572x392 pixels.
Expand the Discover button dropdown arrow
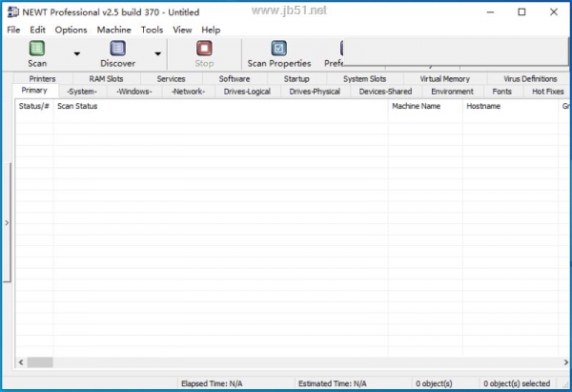tap(158, 54)
